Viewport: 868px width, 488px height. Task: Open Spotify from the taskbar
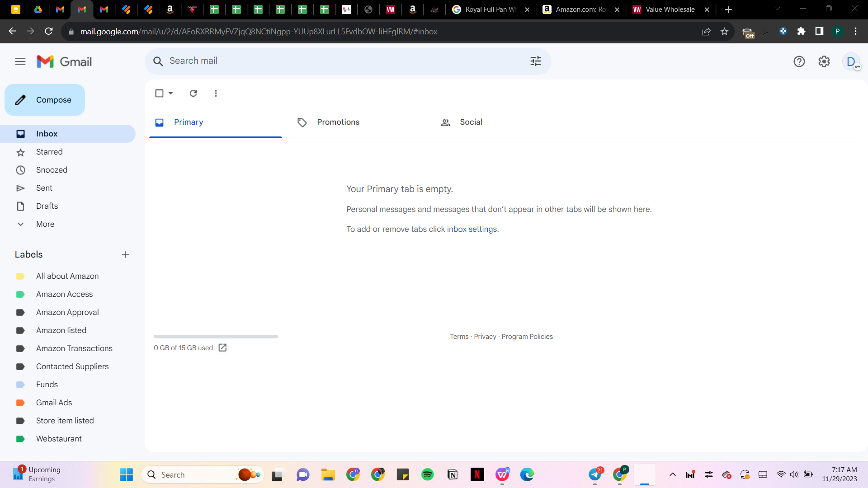tap(427, 474)
